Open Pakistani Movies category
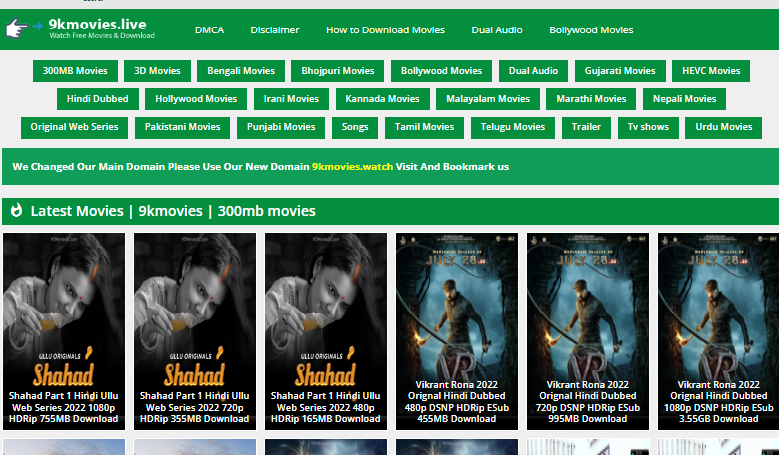The width and height of the screenshot is (779, 455). (182, 127)
